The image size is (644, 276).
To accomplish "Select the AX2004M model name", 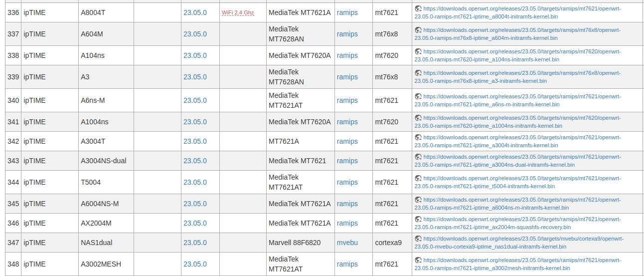I will point(96,223).
